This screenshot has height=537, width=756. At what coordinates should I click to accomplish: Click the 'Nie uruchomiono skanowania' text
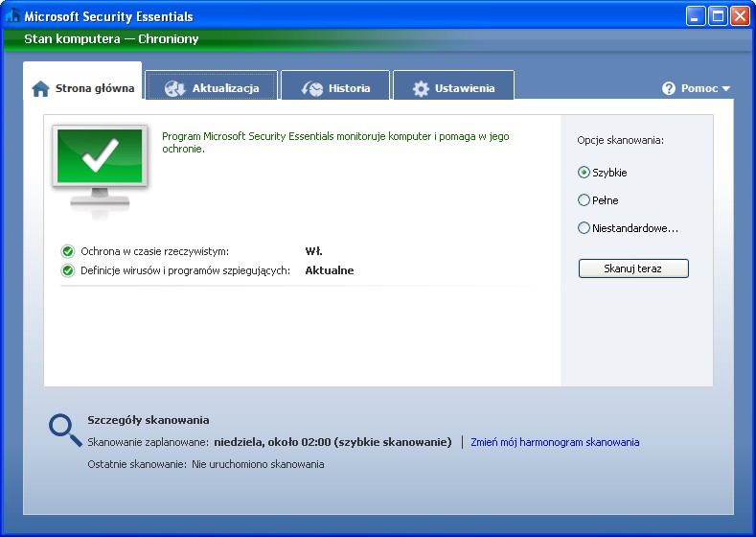[x=258, y=464]
